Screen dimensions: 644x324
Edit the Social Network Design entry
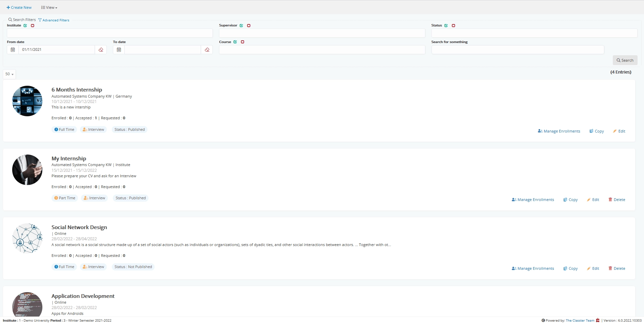coord(593,268)
